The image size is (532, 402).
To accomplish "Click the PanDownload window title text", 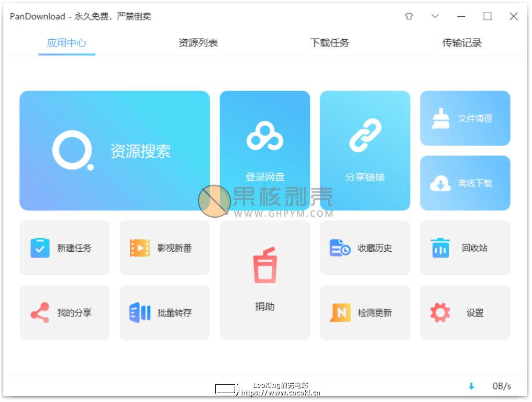I will (x=81, y=16).
